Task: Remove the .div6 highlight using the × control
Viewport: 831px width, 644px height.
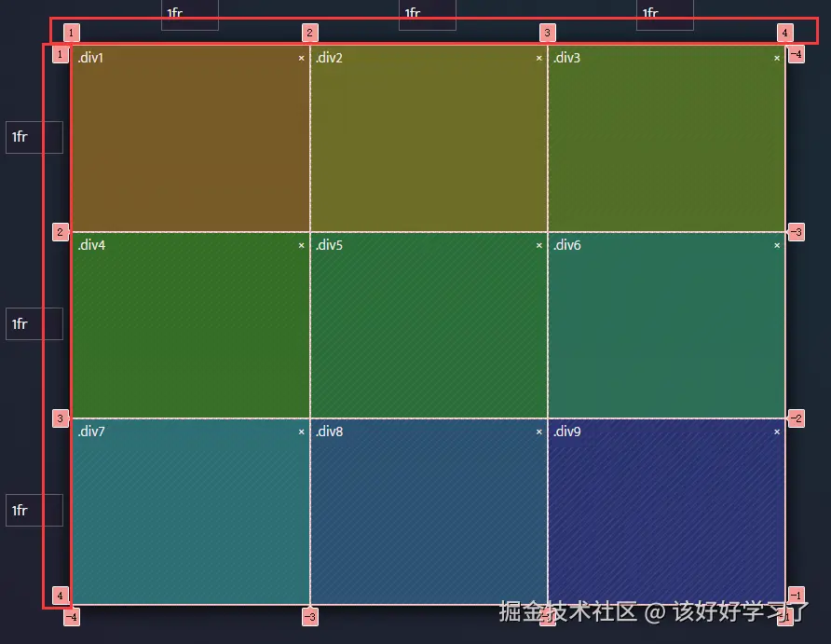Action: (776, 245)
